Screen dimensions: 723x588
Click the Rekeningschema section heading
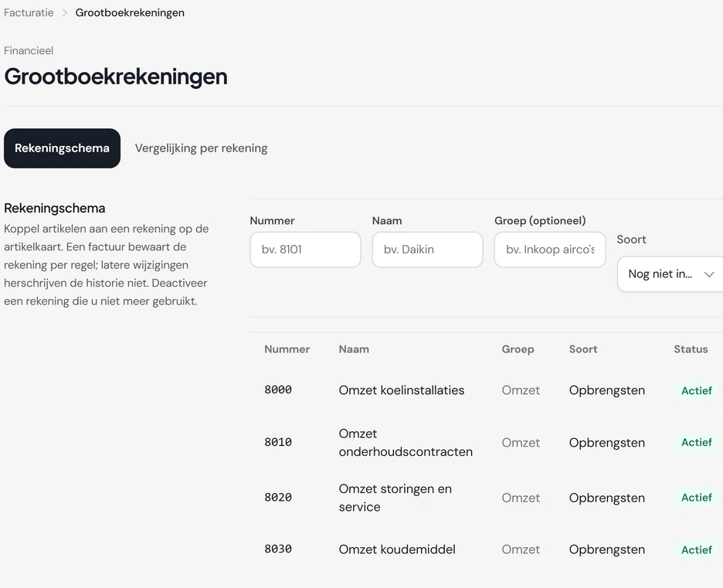[x=54, y=208]
